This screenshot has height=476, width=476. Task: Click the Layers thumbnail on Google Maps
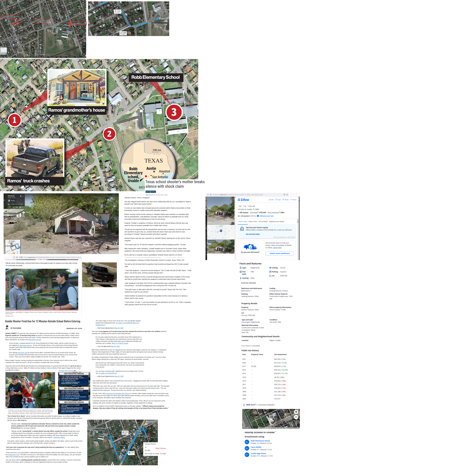pyautogui.click(x=3, y=51)
